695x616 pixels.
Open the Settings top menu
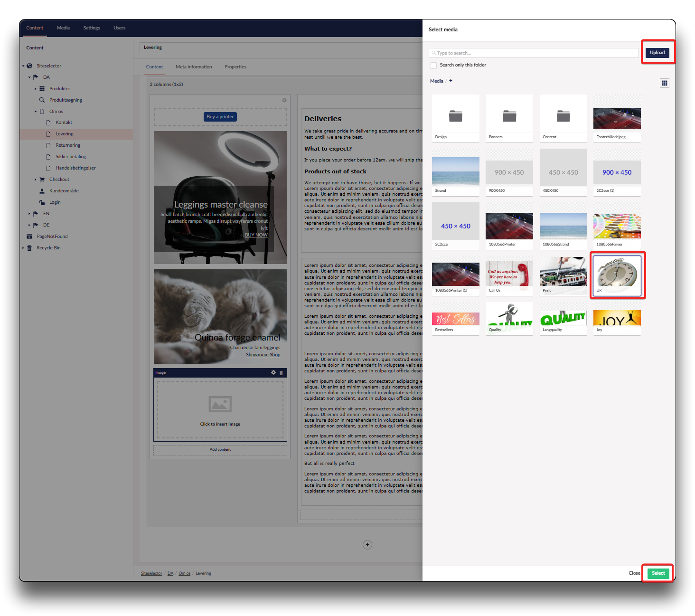point(92,28)
